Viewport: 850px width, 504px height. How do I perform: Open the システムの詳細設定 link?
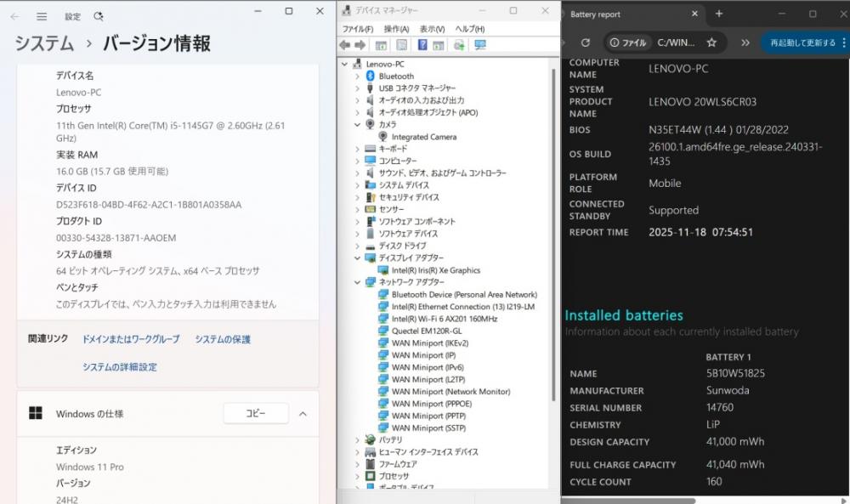(x=119, y=367)
